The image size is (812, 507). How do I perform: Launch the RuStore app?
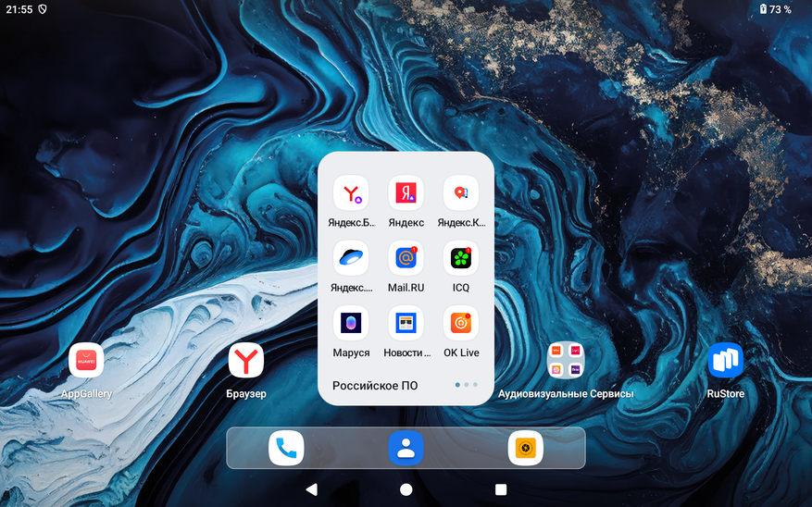pos(726,361)
